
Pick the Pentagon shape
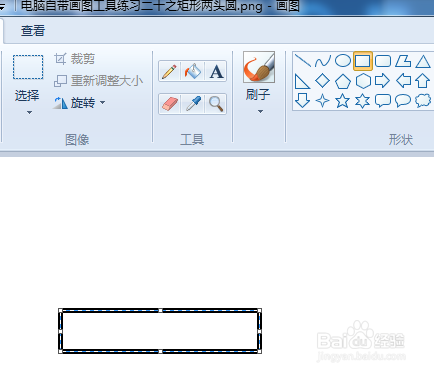(343, 81)
